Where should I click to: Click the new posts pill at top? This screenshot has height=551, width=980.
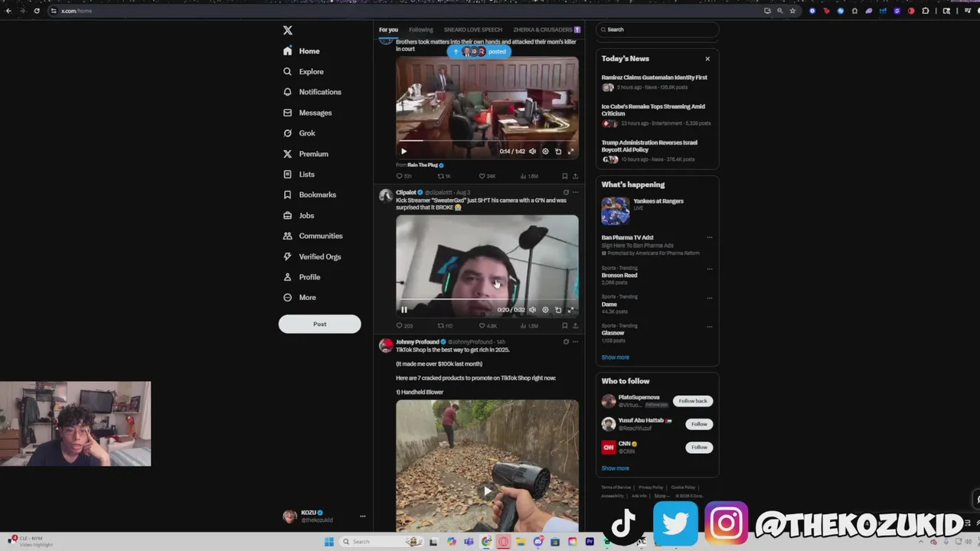point(479,51)
